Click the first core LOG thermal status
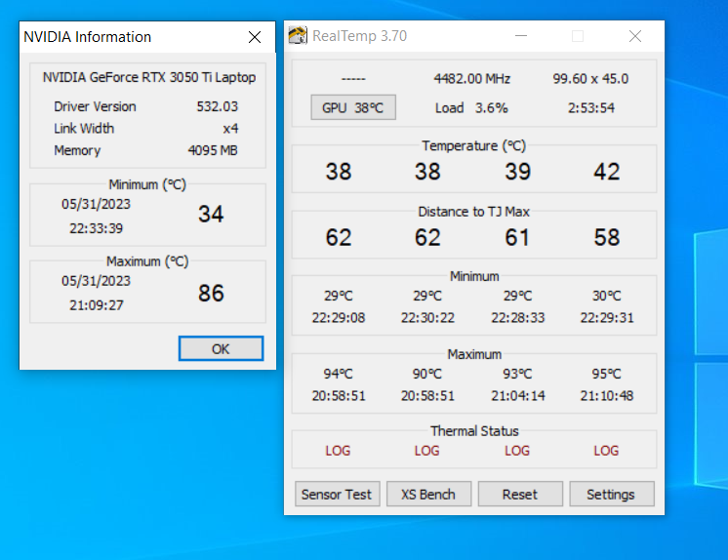This screenshot has width=728, height=560. pyautogui.click(x=338, y=451)
